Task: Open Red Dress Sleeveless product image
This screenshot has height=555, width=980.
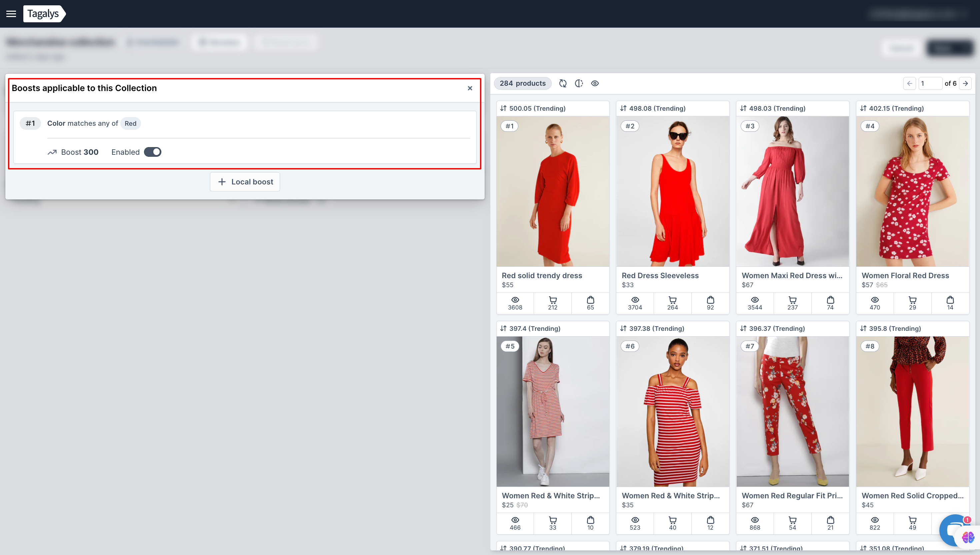Action: coord(673,191)
